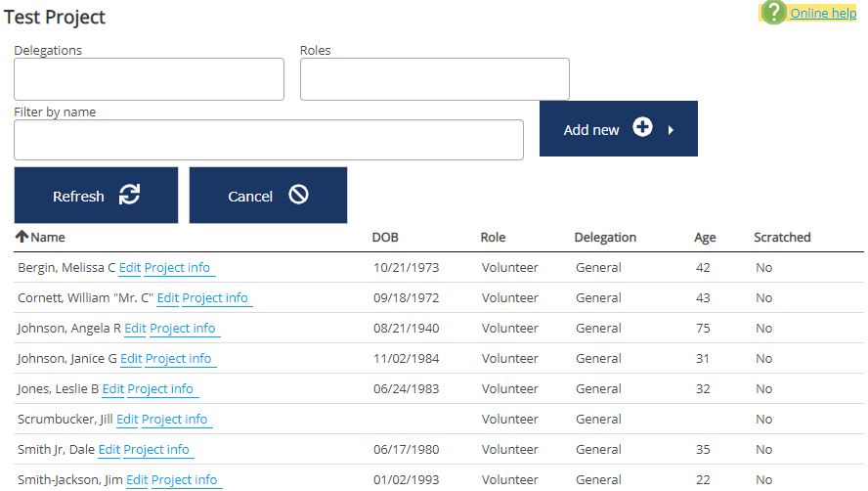
Task: Open the Roles selection box
Action: tap(434, 79)
